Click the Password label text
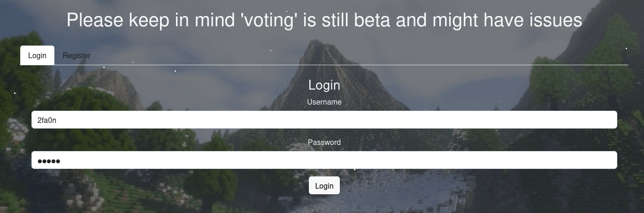The height and width of the screenshot is (213, 644). point(324,142)
